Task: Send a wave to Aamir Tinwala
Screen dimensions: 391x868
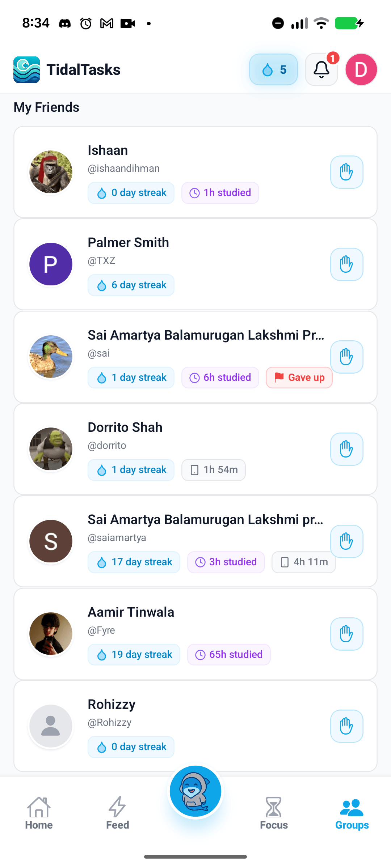Action: [346, 634]
